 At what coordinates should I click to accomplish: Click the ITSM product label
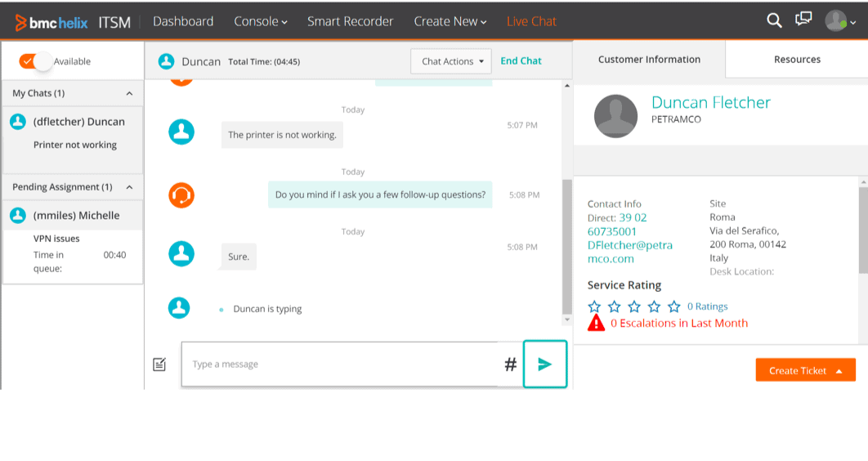pyautogui.click(x=114, y=23)
